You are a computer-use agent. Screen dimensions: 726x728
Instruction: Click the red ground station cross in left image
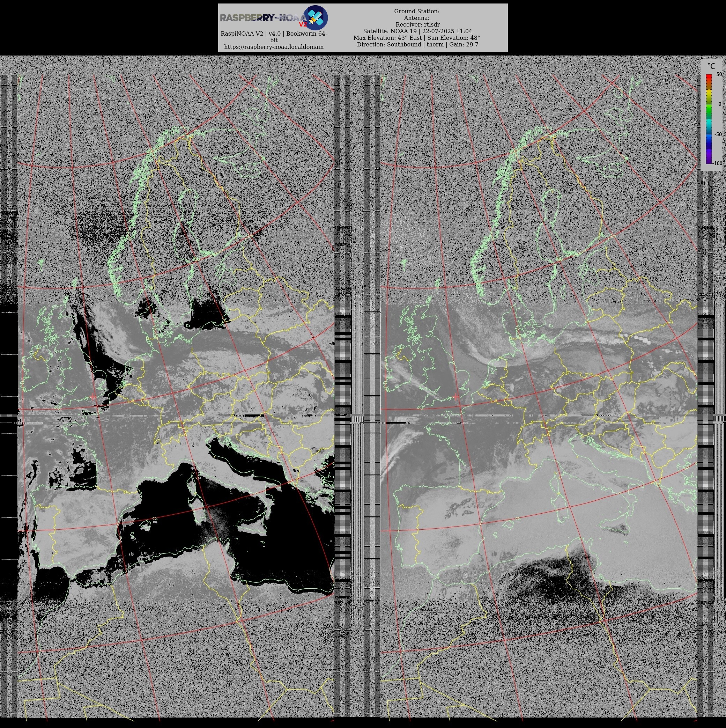[x=94, y=396]
